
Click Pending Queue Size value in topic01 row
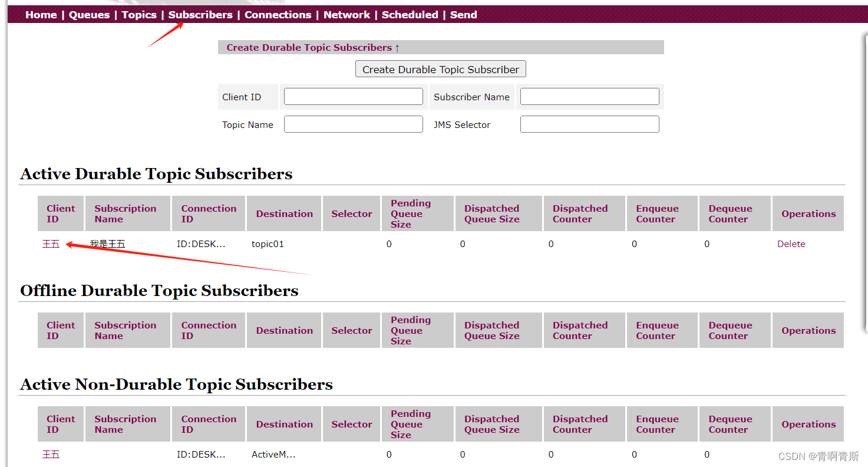[389, 244]
